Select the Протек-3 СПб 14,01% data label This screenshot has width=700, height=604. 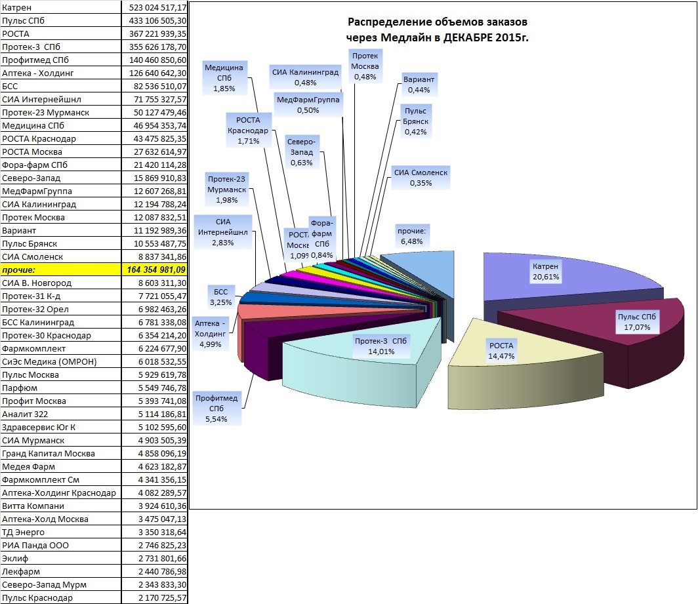tap(381, 346)
